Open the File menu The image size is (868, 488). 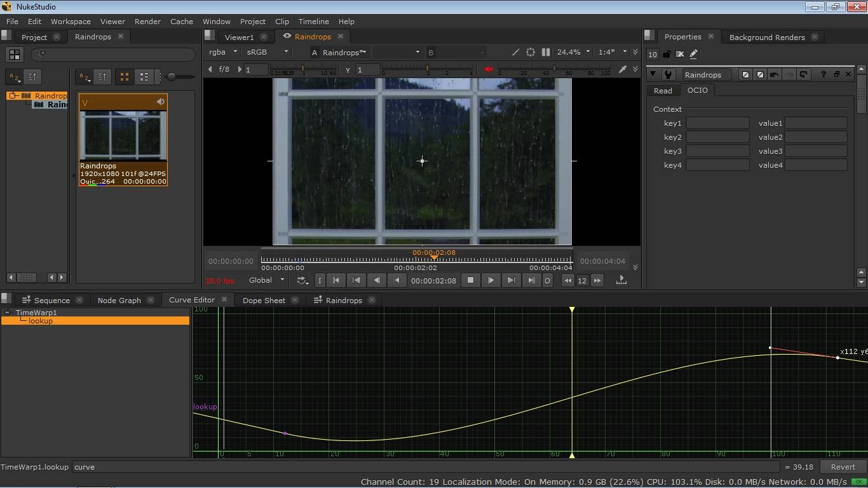(12, 21)
